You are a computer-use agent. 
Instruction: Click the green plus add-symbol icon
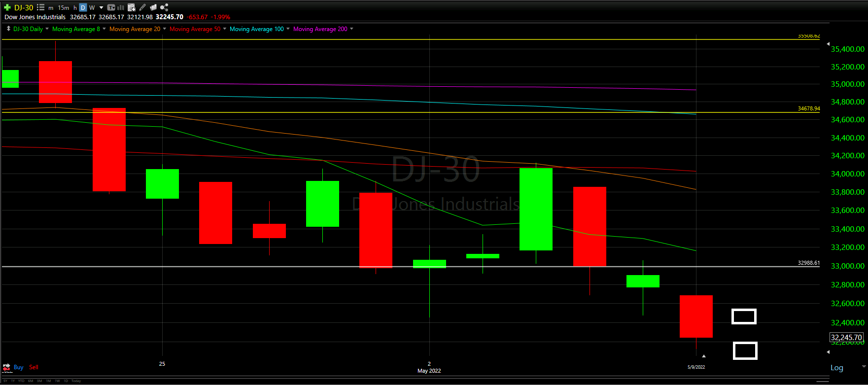coord(7,7)
